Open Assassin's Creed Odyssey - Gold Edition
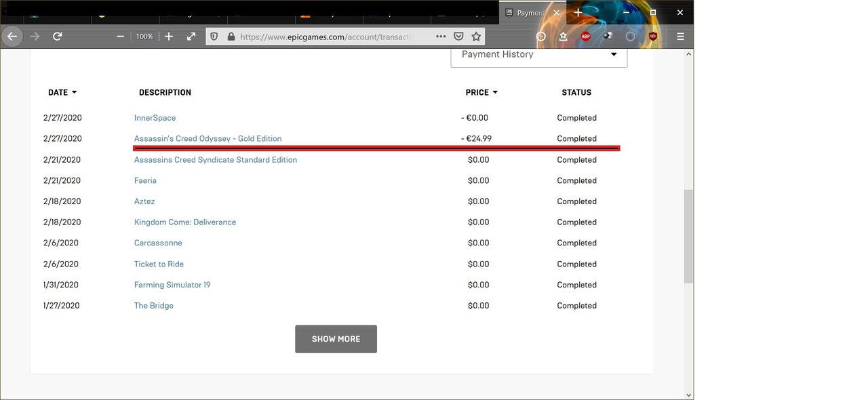868x400 pixels. 208,138
